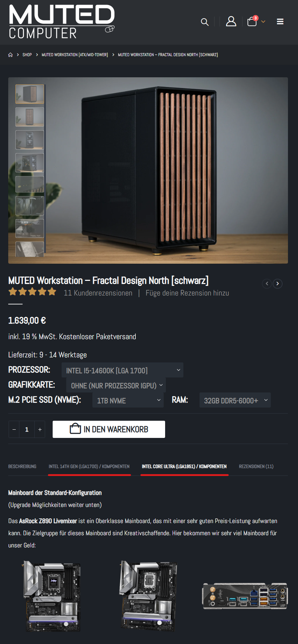298x644 pixels.
Task: Expand the Grafikkarte dropdown
Action: point(116,385)
